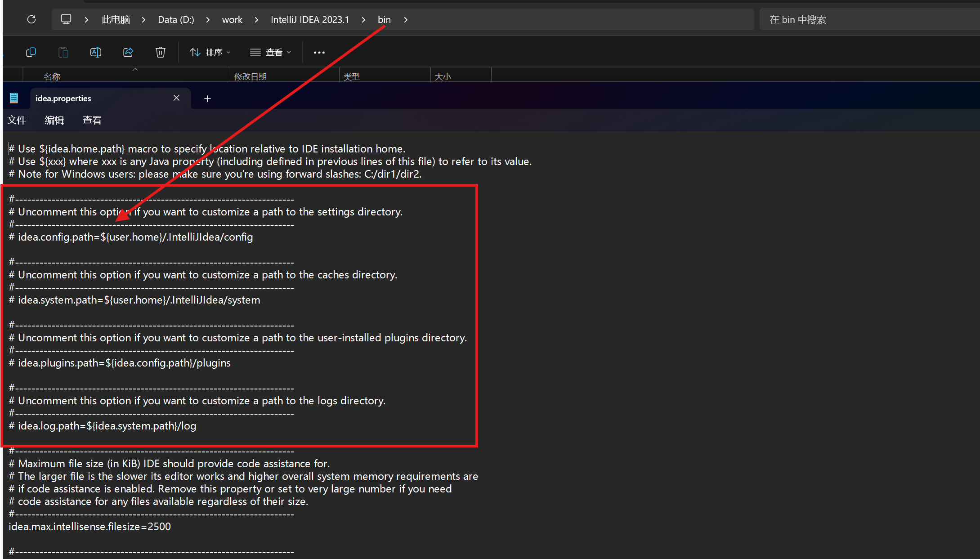
Task: Click the '${idea.home.path} macro' first line
Action: coord(207,149)
